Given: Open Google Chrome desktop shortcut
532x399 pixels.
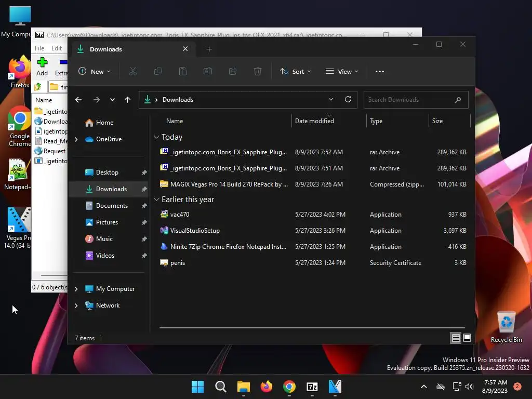Looking at the screenshot, I should 19,126.
